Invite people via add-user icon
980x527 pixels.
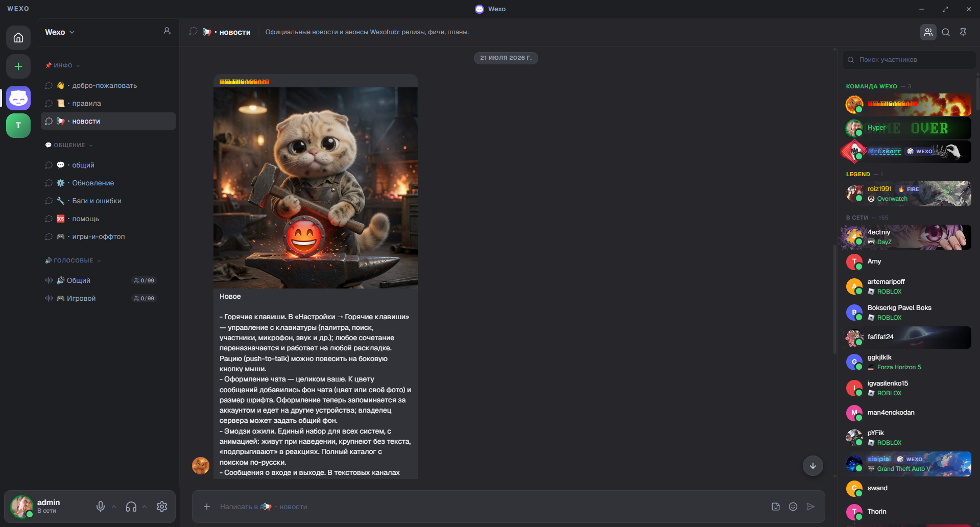167,31
